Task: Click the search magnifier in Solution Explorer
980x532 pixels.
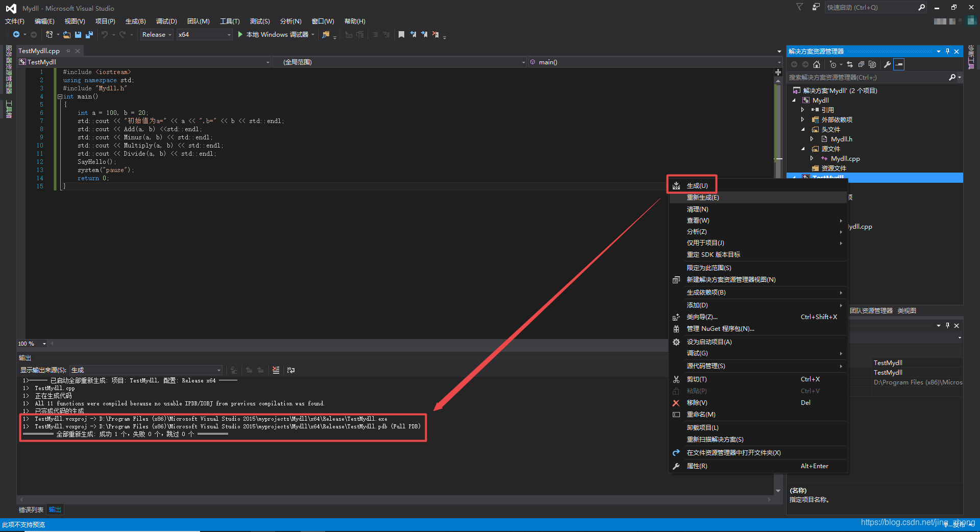Action: 952,77
